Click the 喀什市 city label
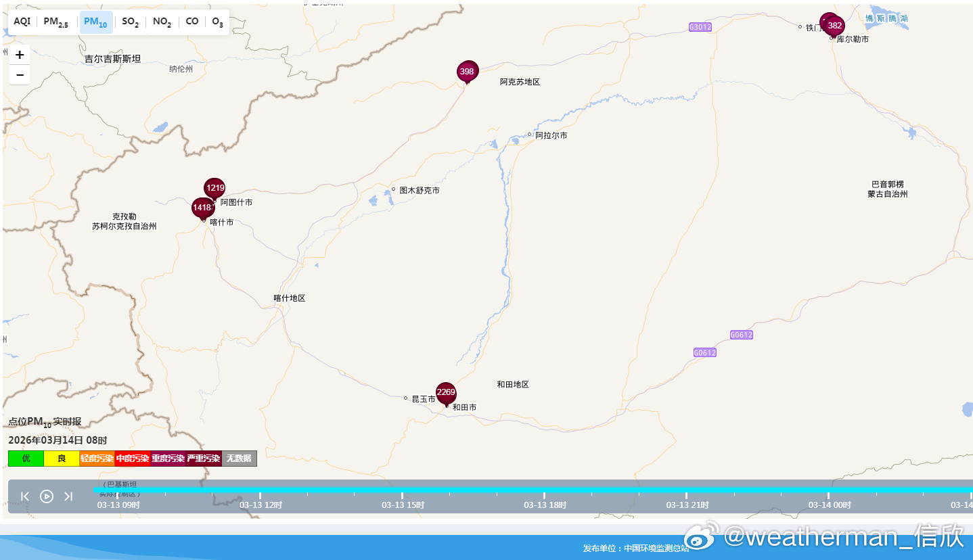Image resolution: width=973 pixels, height=560 pixels. click(222, 222)
